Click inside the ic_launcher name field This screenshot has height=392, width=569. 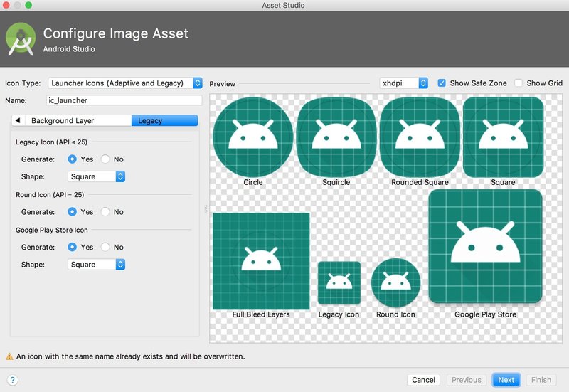tap(124, 100)
